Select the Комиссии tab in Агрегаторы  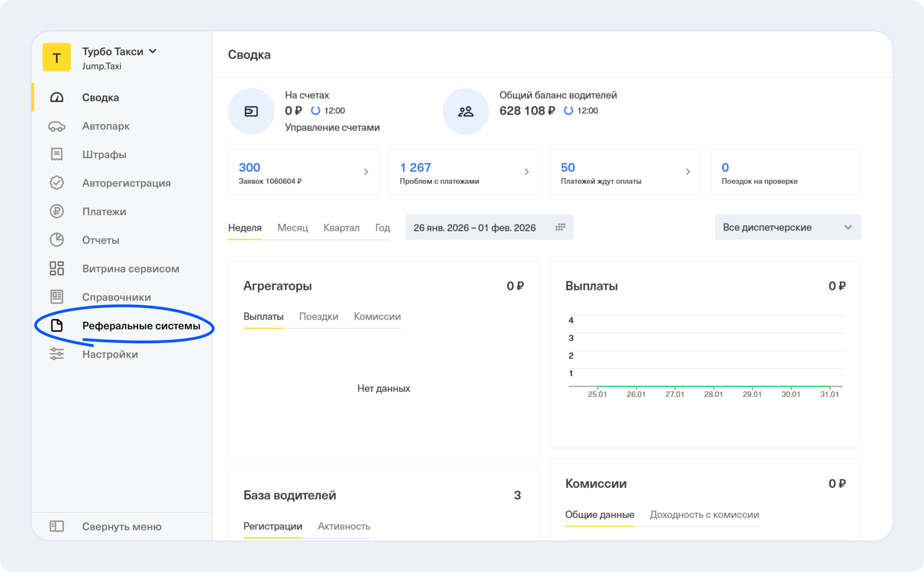coord(377,317)
